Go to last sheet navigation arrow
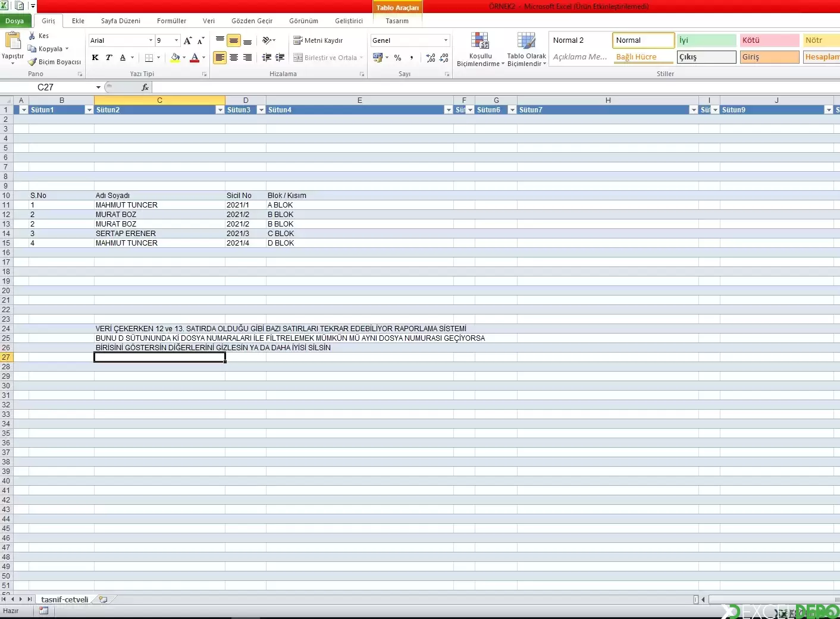The height and width of the screenshot is (619, 840). 30,599
